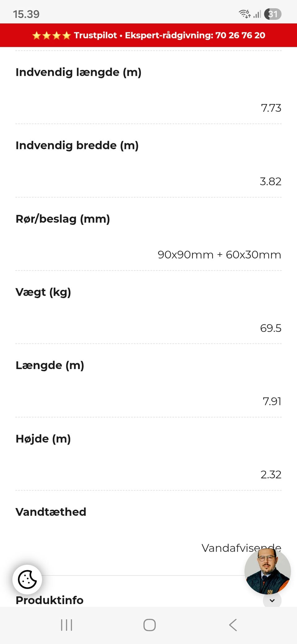Expand the Produktinfo section chevron

[272, 600]
